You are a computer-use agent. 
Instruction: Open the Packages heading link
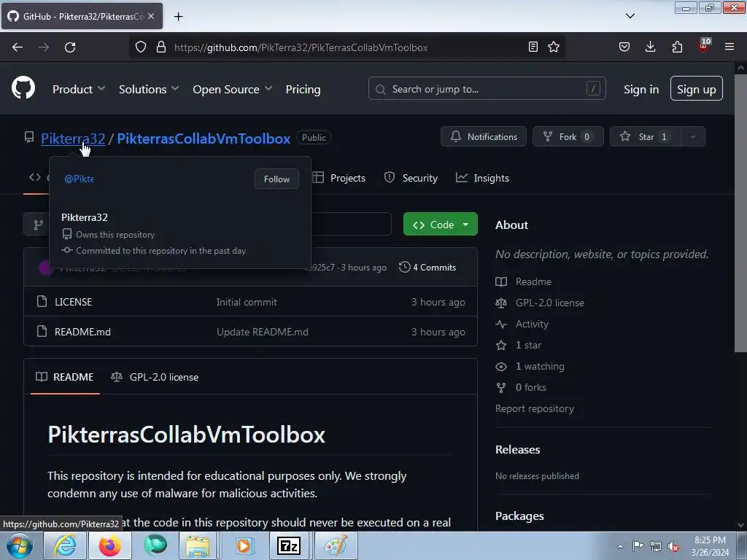[519, 516]
